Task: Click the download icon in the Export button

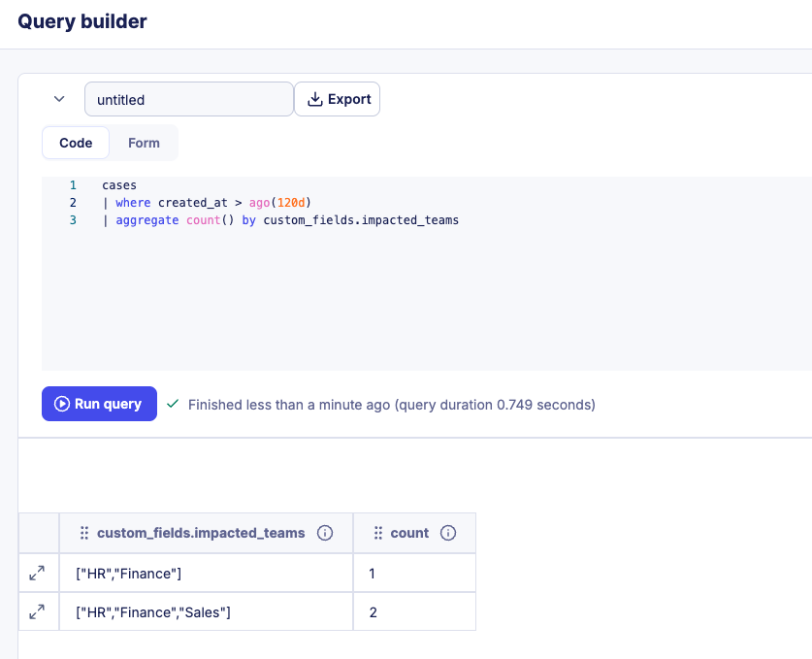Action: [x=314, y=98]
